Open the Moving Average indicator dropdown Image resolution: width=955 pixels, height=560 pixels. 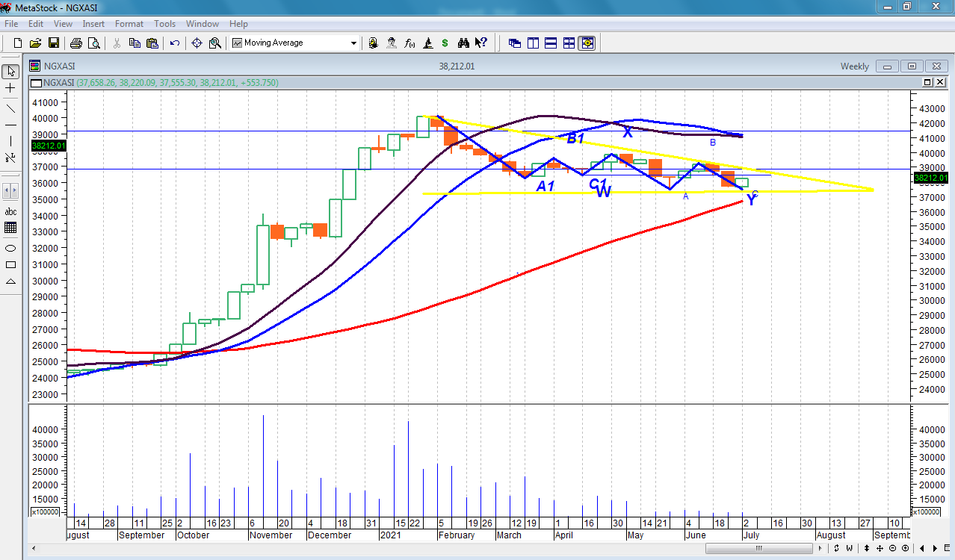pyautogui.click(x=354, y=43)
